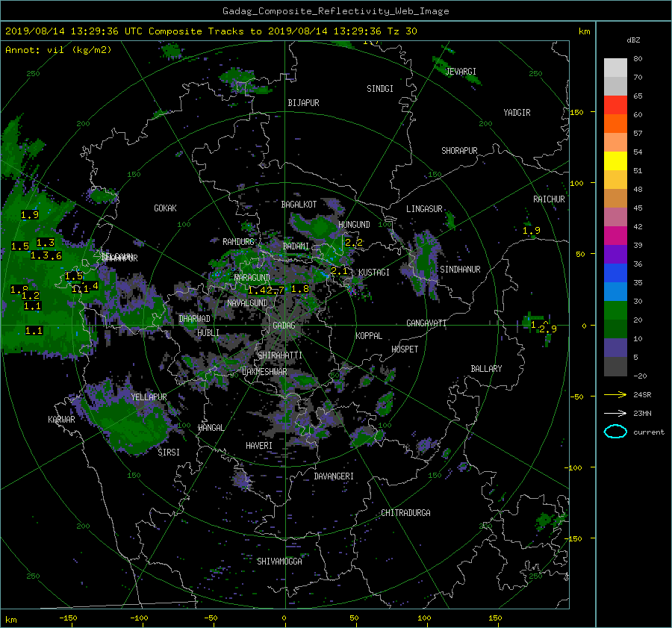The image size is (672, 628).
Task: Click the NAVALGUND city label
Action: pos(247,303)
